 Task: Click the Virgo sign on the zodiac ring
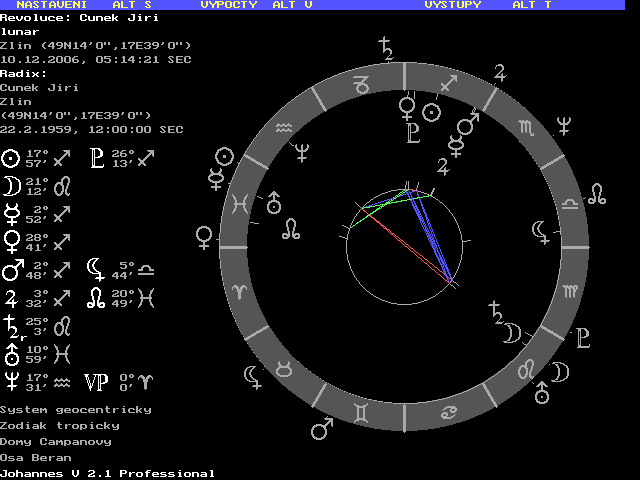coord(569,291)
